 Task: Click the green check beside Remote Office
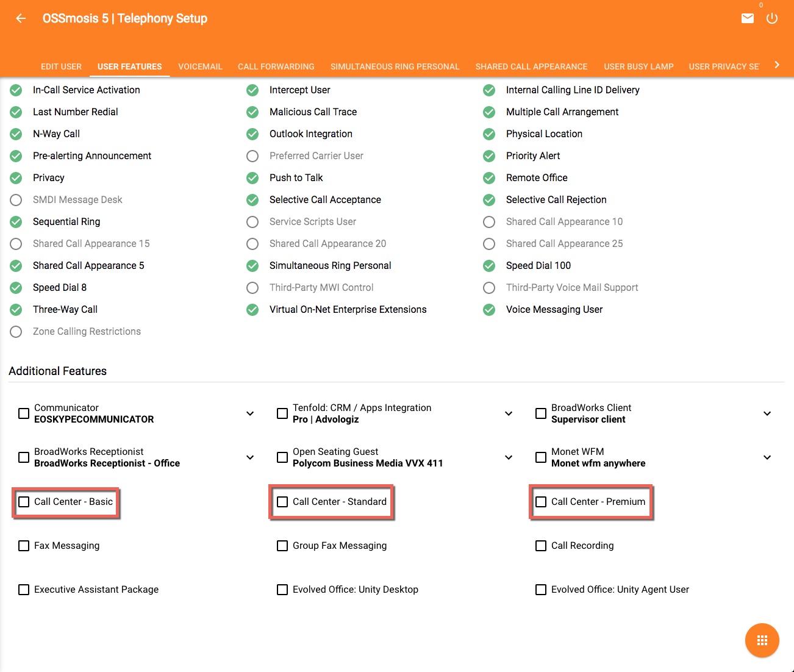[489, 178]
